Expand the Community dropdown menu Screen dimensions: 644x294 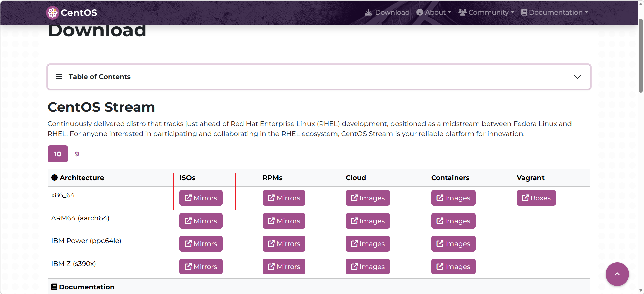486,12
